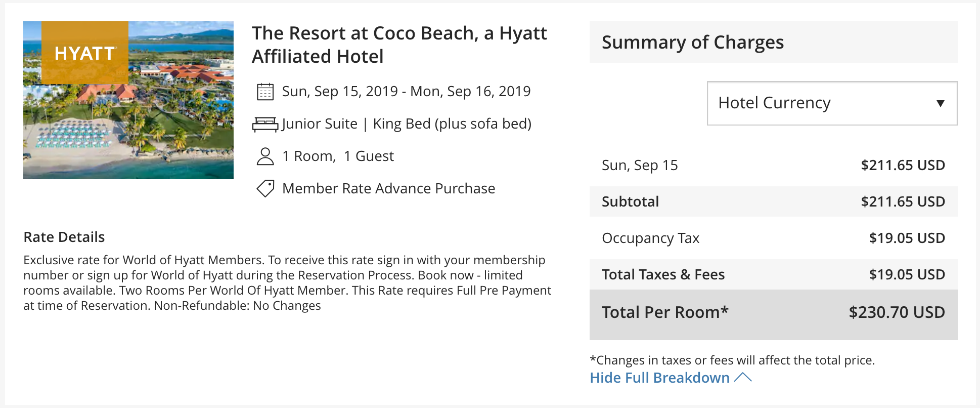Click the guest person icon
Viewport: 980px width, 408px height.
click(x=265, y=156)
